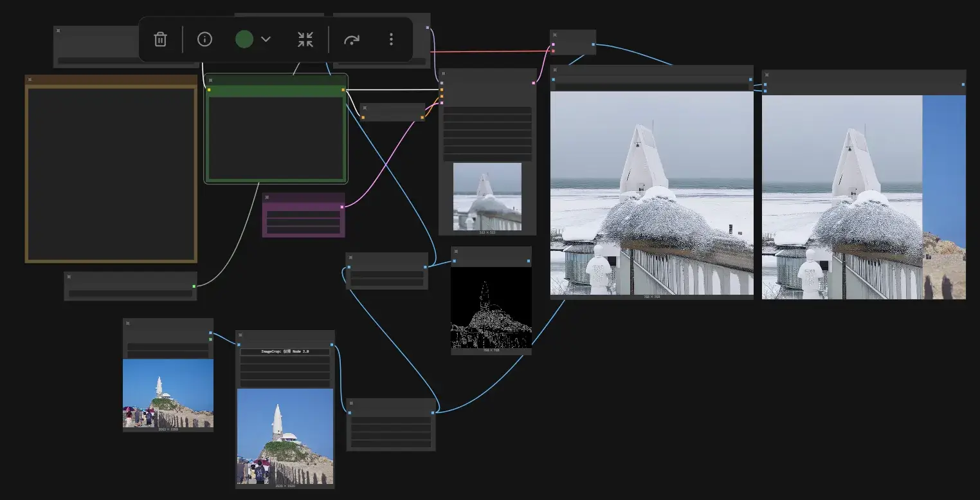Image resolution: width=980 pixels, height=500 pixels.
Task: Bypass the selected node with curved arrow icon
Action: 351,39
